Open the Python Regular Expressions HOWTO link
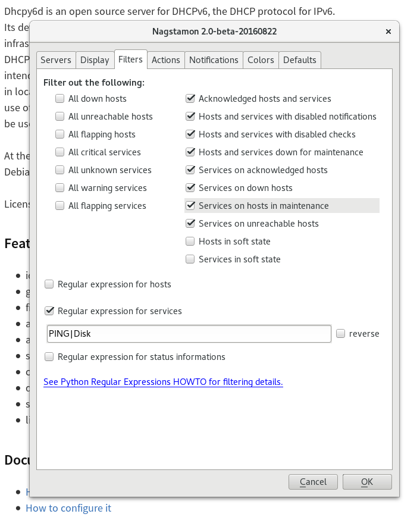The image size is (420, 517). pos(163,382)
